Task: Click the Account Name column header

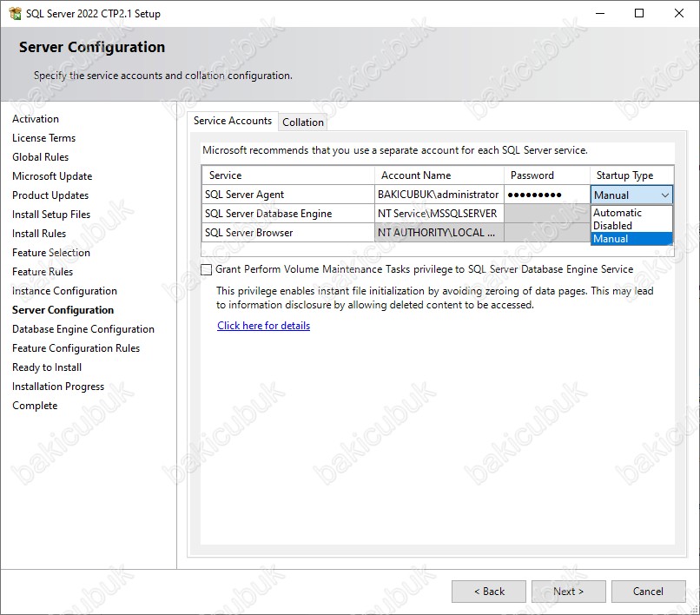Action: [x=439, y=175]
